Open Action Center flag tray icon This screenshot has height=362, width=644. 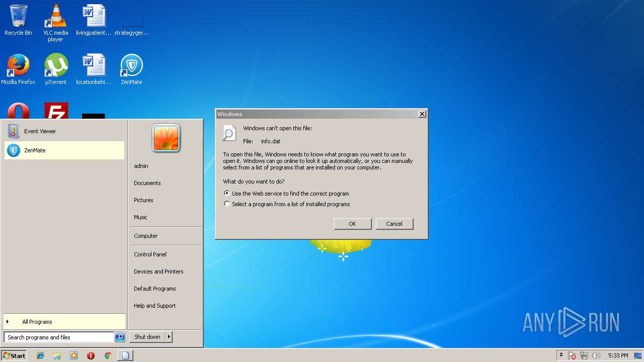[573, 355]
